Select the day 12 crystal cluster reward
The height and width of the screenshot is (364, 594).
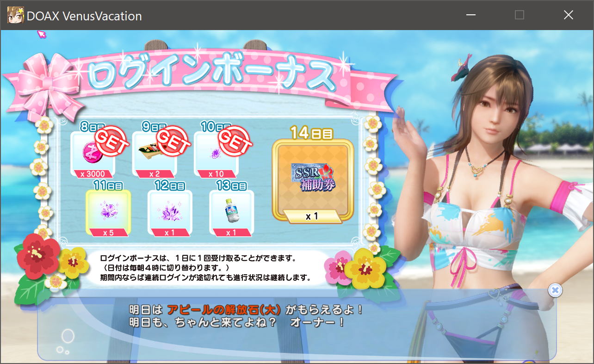coord(170,213)
